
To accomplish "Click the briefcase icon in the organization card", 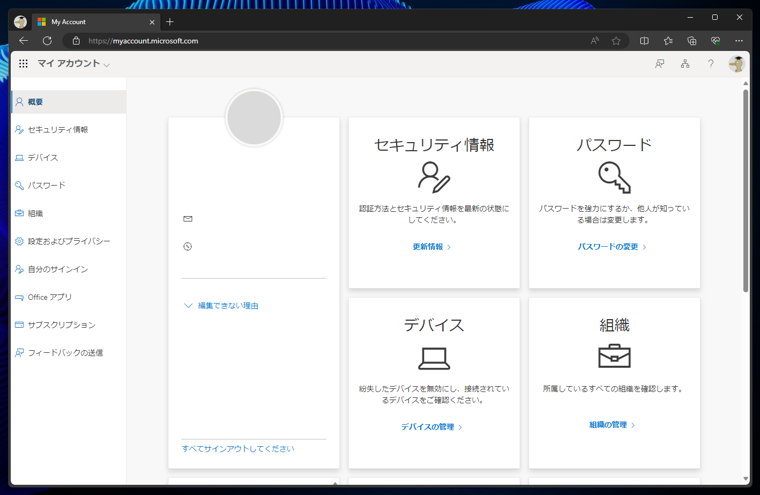I will point(614,356).
